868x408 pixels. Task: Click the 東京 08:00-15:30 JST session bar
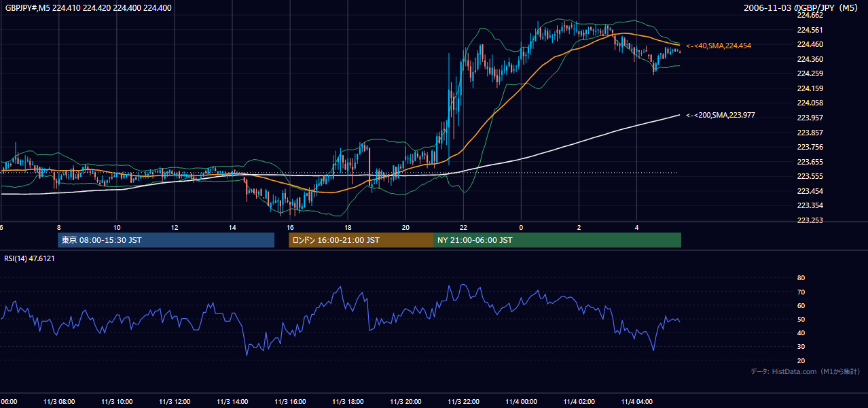[166, 240]
